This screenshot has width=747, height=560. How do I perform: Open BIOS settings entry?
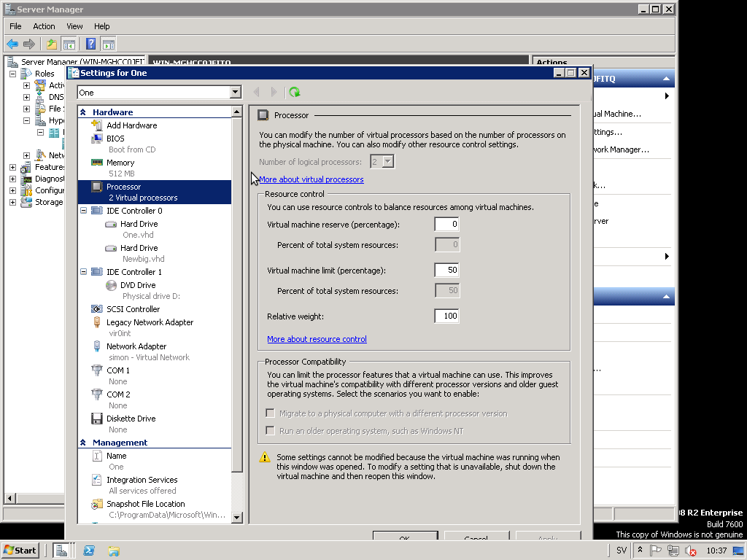click(x=115, y=138)
